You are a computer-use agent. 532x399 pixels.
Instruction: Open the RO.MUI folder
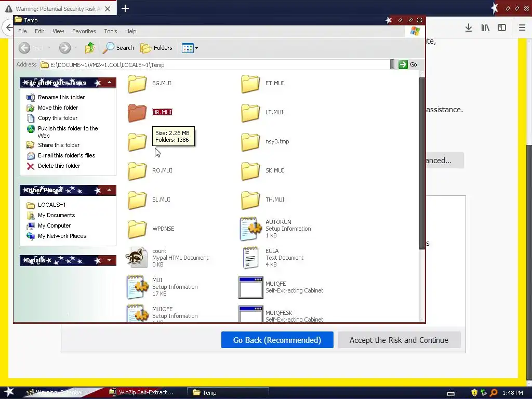[150, 171]
